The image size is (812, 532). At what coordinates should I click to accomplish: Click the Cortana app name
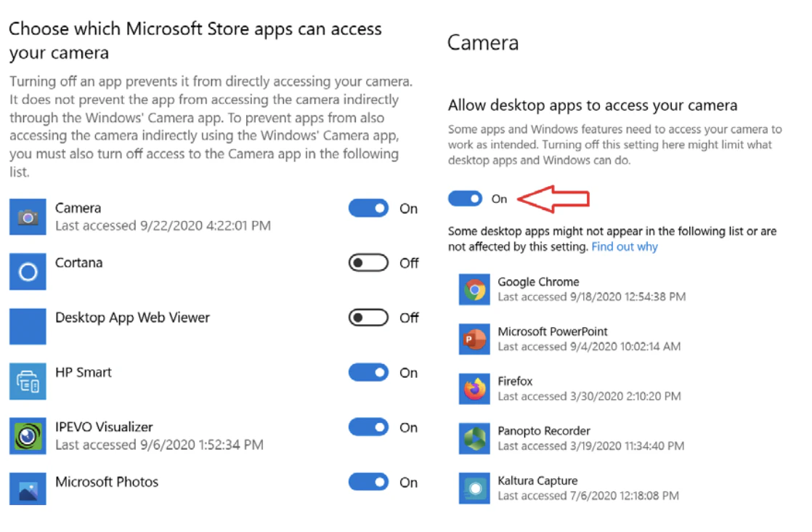click(78, 262)
